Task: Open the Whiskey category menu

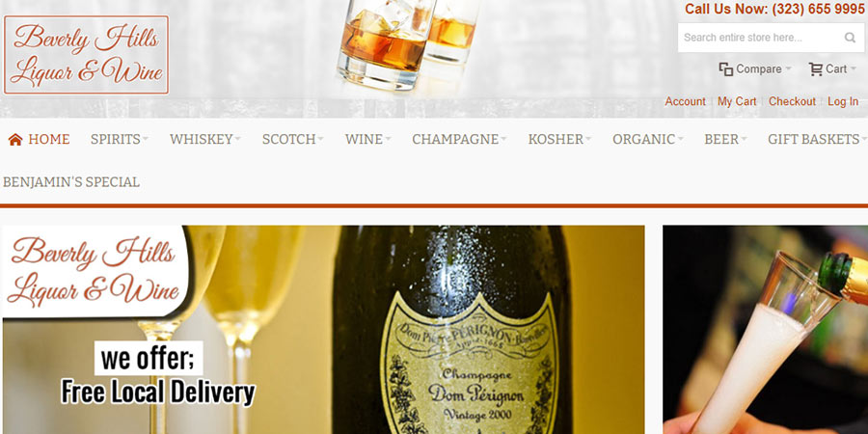Action: point(204,139)
